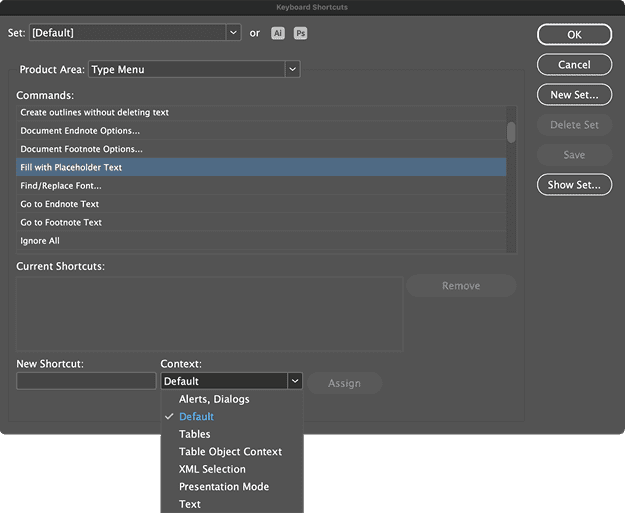This screenshot has width=625, height=513.
Task: Open Show Set... button
Action: [x=574, y=185]
